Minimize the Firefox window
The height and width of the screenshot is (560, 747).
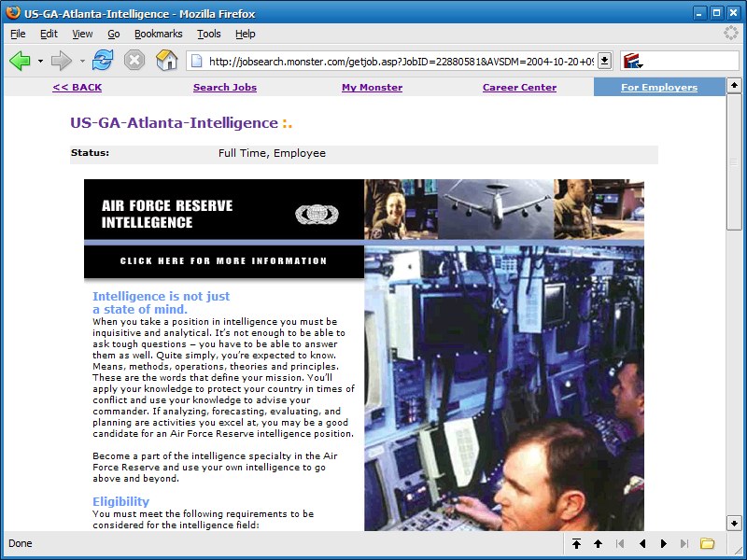coord(698,13)
